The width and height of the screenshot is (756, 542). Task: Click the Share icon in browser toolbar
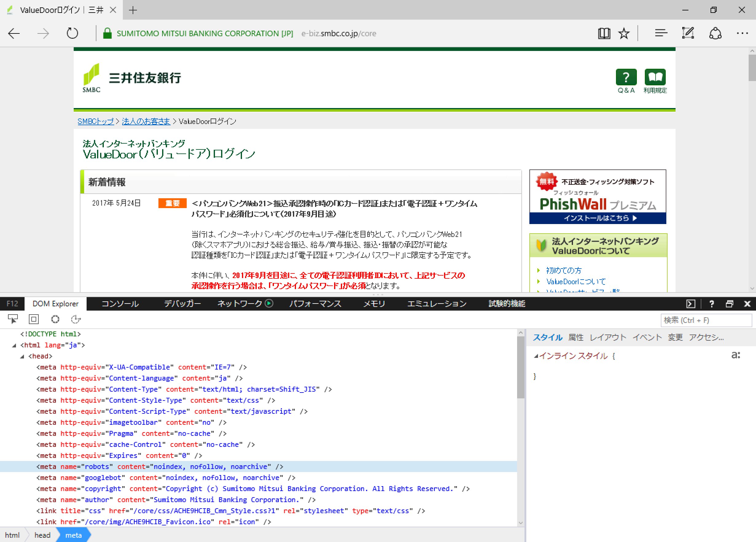(715, 33)
